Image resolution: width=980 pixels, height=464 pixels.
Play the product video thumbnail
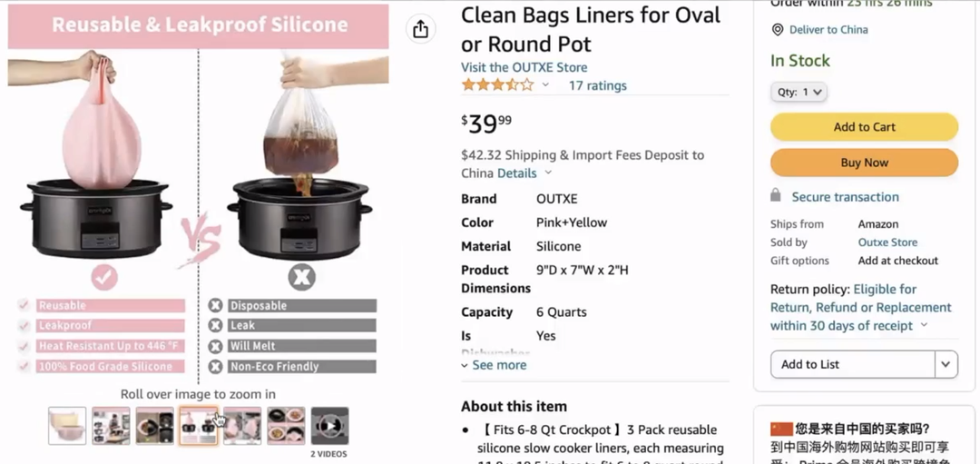tap(329, 426)
